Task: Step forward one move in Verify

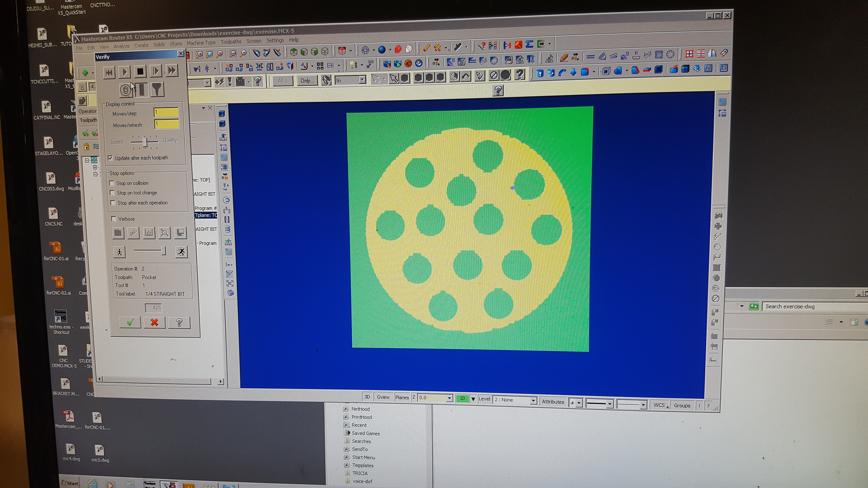Action: [x=156, y=71]
